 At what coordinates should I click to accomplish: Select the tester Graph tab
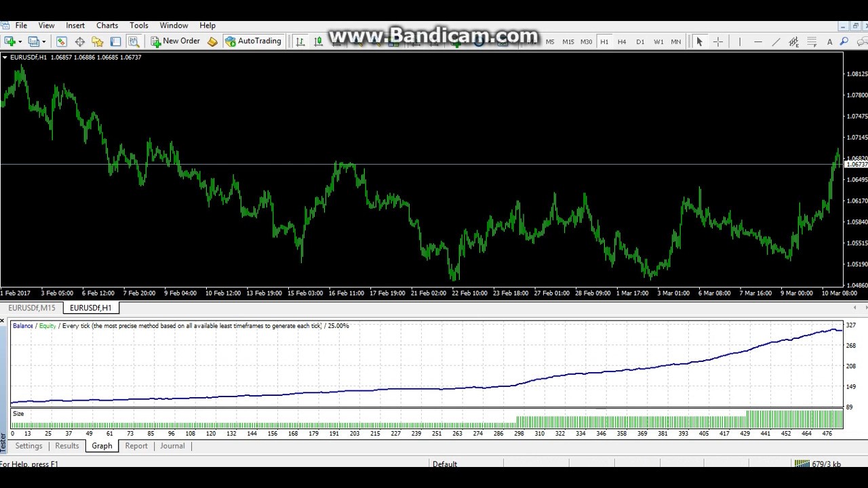pyautogui.click(x=102, y=446)
